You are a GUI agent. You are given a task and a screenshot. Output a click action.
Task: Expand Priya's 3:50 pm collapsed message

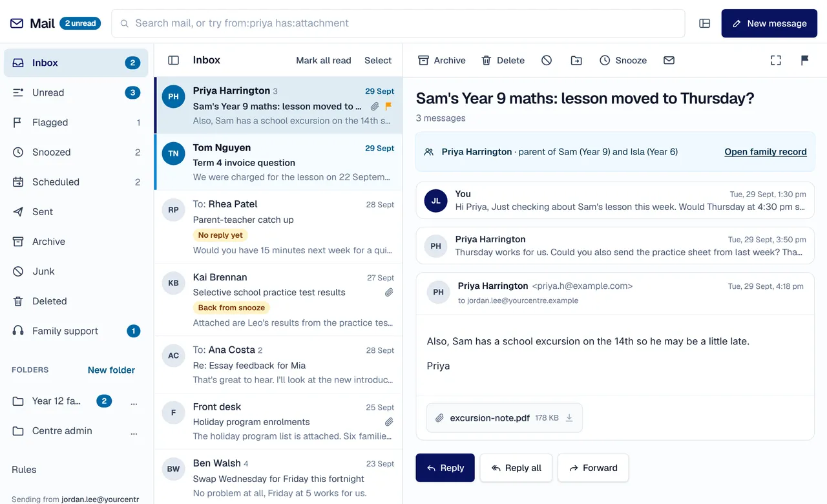[615, 246]
